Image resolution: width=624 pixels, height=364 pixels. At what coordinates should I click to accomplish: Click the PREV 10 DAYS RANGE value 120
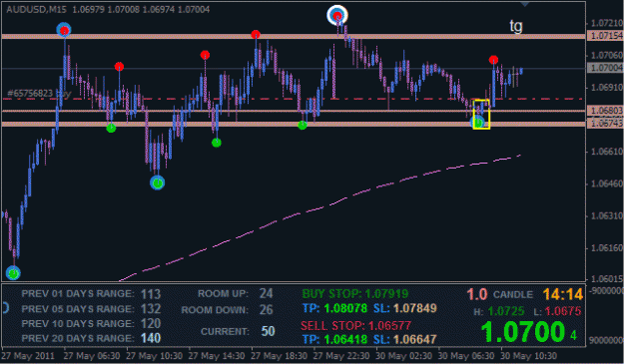click(x=151, y=323)
